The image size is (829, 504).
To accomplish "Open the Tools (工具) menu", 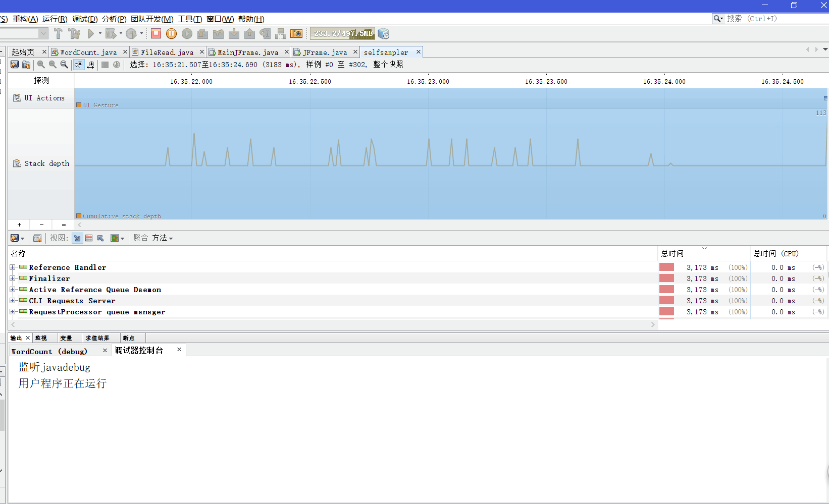I will (190, 19).
